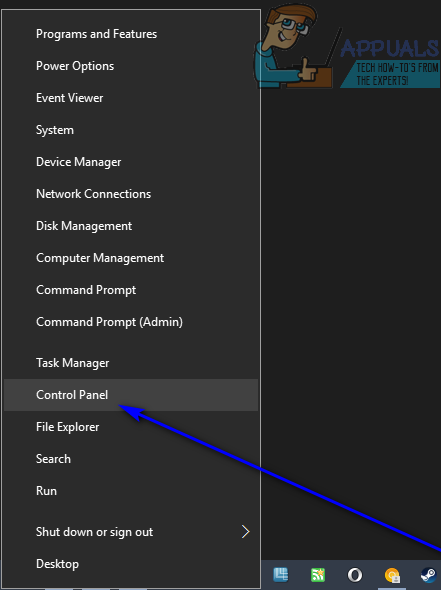Click the blue grid app taskbar icon
Screen dimensions: 441x590
pyautogui.click(x=281, y=575)
